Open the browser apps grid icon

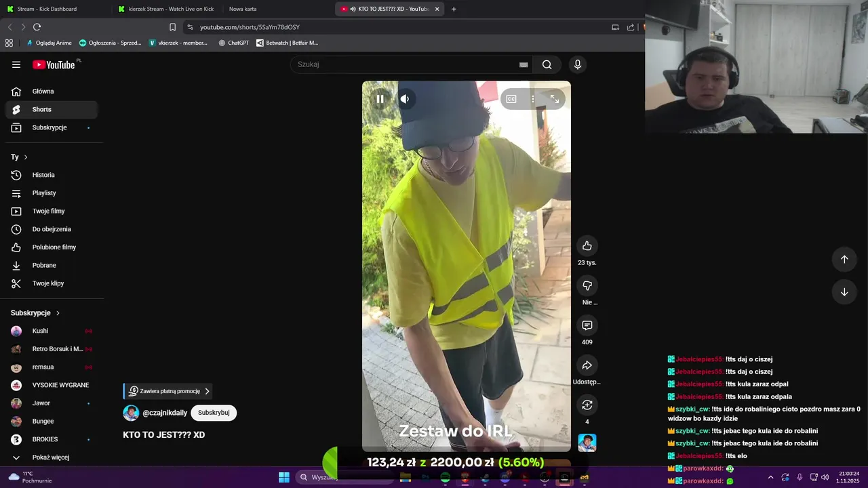coord(9,43)
